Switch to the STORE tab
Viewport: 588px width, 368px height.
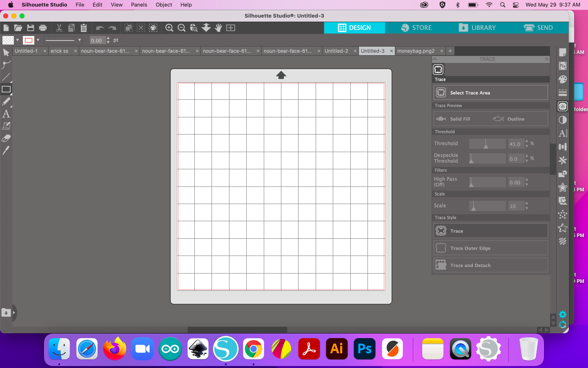click(x=416, y=28)
